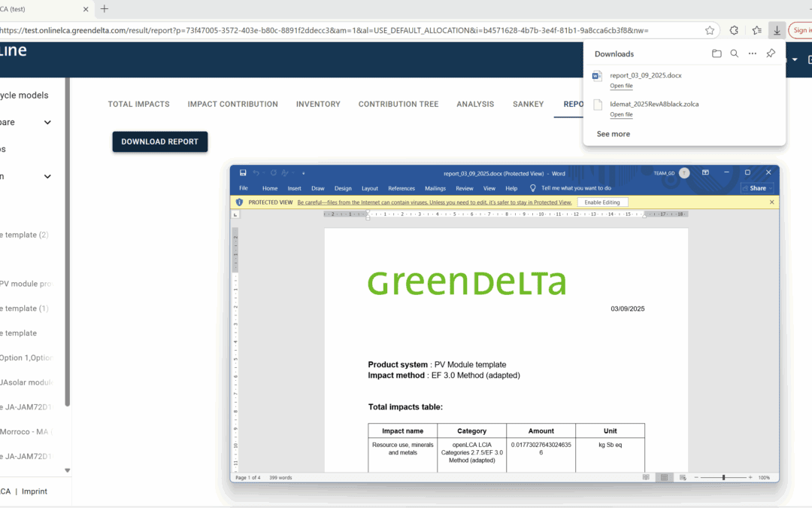Bookmark this page with star icon
812x508 pixels.
(710, 31)
